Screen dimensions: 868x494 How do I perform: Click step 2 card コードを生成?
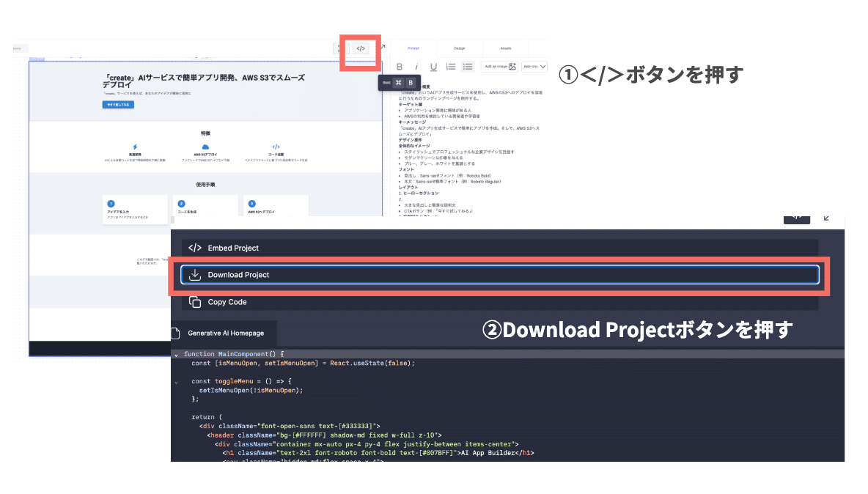(205, 207)
